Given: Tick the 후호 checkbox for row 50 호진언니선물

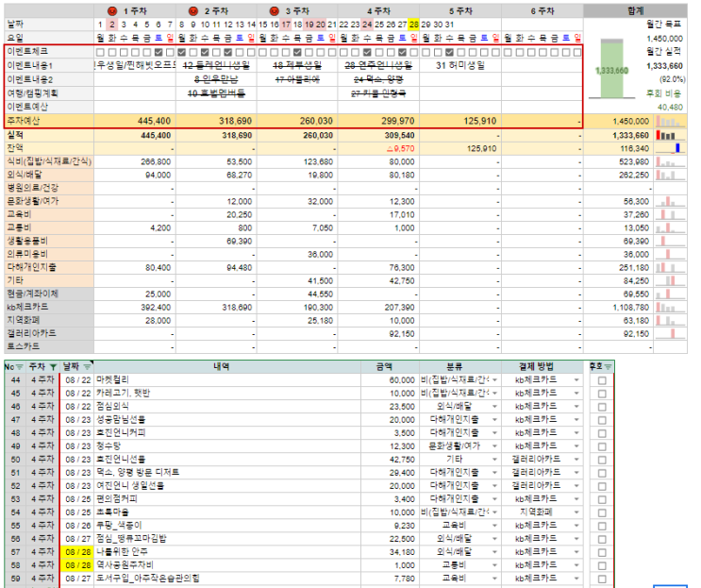Looking at the screenshot, I should (602, 460).
